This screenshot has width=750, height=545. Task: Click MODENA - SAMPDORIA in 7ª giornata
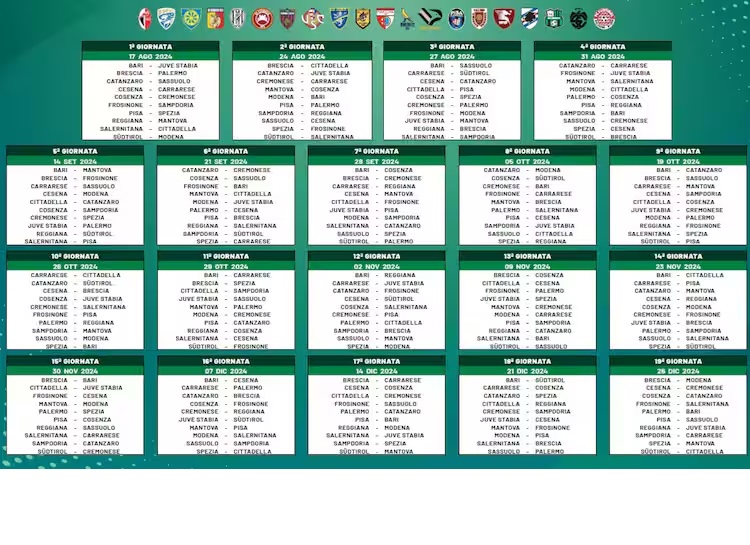tap(388, 218)
